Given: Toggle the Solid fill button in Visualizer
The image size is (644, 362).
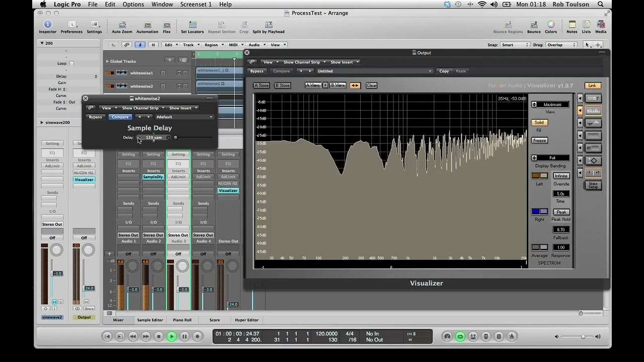Looking at the screenshot, I should pyautogui.click(x=539, y=122).
